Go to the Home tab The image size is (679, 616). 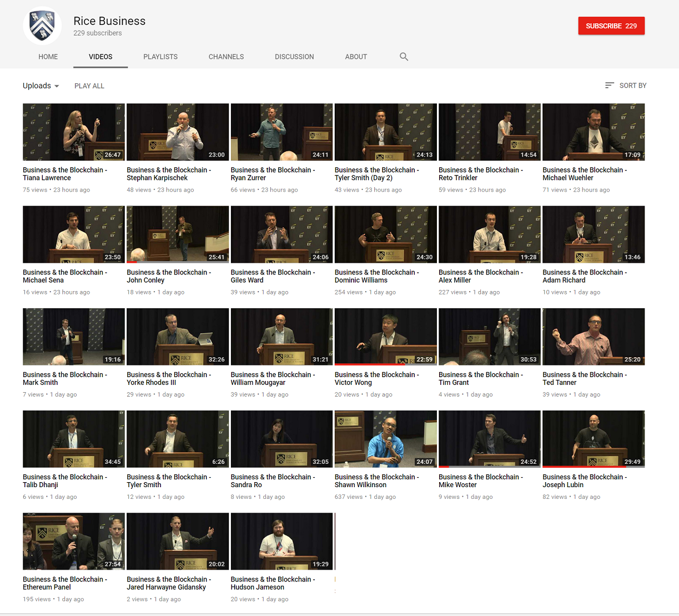tap(48, 57)
